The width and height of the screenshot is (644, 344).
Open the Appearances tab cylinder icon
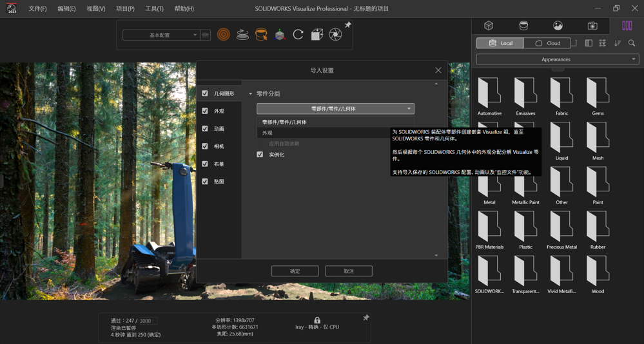(x=523, y=26)
